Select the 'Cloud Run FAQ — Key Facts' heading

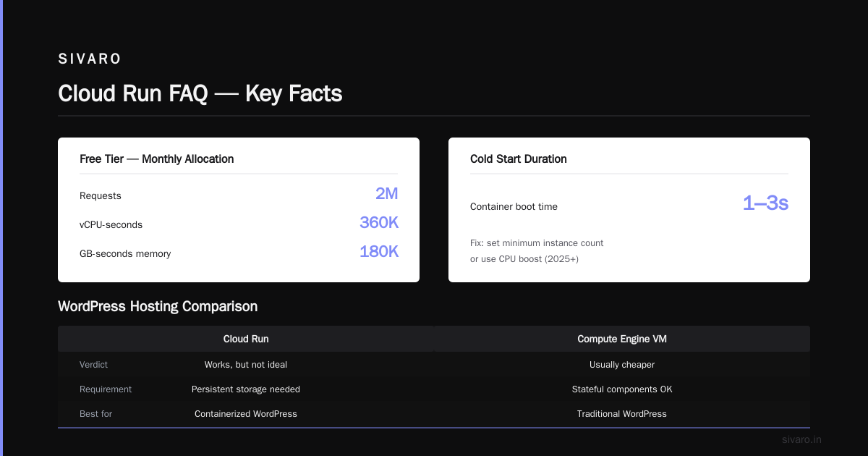[200, 93]
